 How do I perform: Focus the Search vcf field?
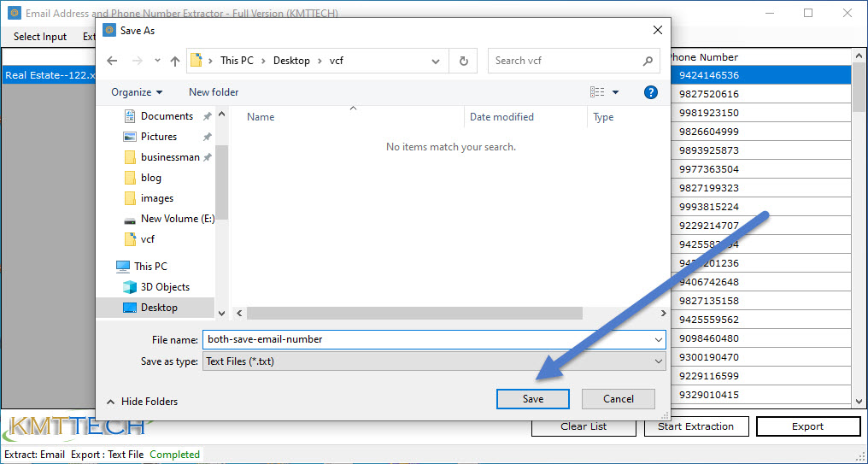(x=573, y=61)
